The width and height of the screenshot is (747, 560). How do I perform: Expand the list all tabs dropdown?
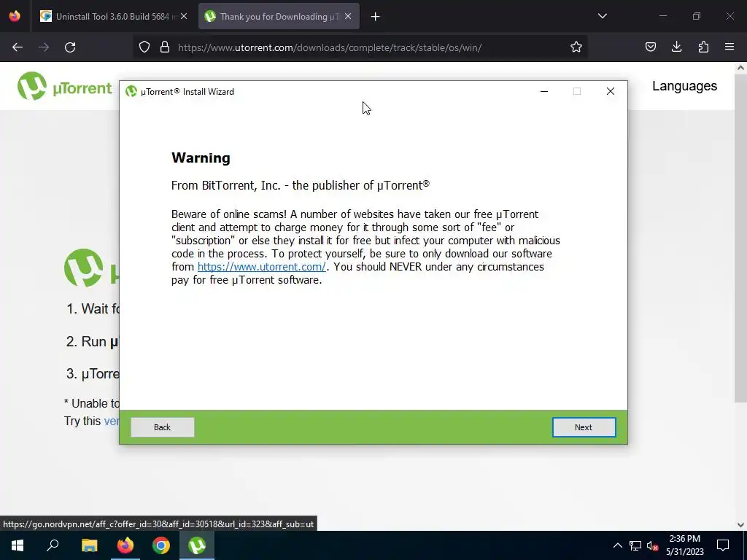pos(602,16)
